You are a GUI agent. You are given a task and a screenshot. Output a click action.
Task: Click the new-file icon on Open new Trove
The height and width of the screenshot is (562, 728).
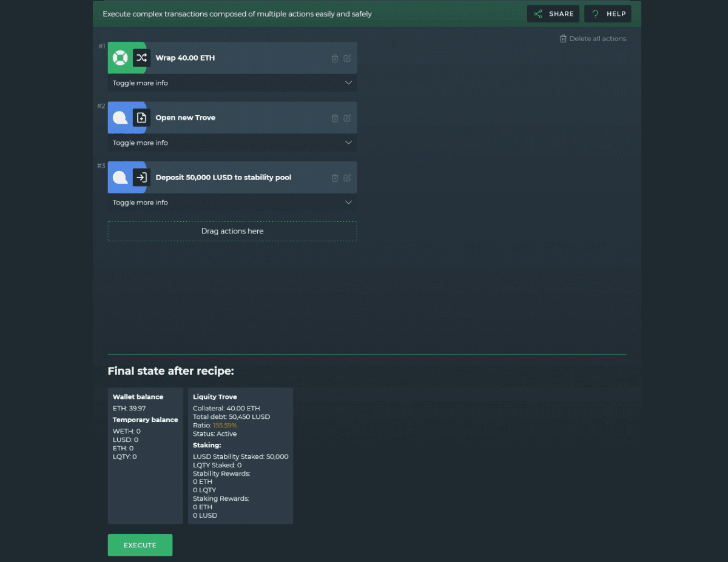coord(141,118)
